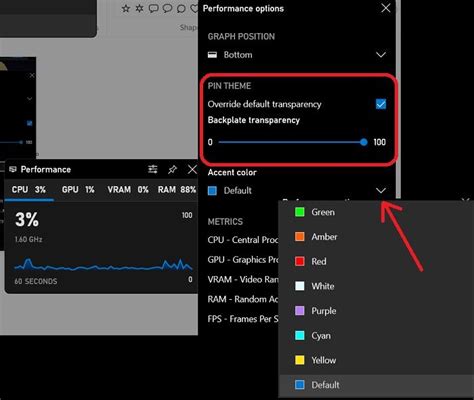Image resolution: width=474 pixels, height=400 pixels.
Task: Click the amber color swatch
Action: click(x=300, y=237)
